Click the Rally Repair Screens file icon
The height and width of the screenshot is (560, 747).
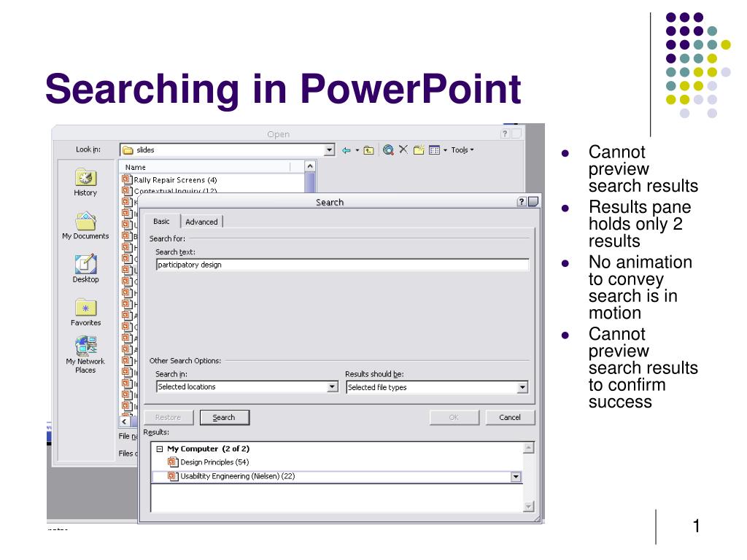coord(126,179)
